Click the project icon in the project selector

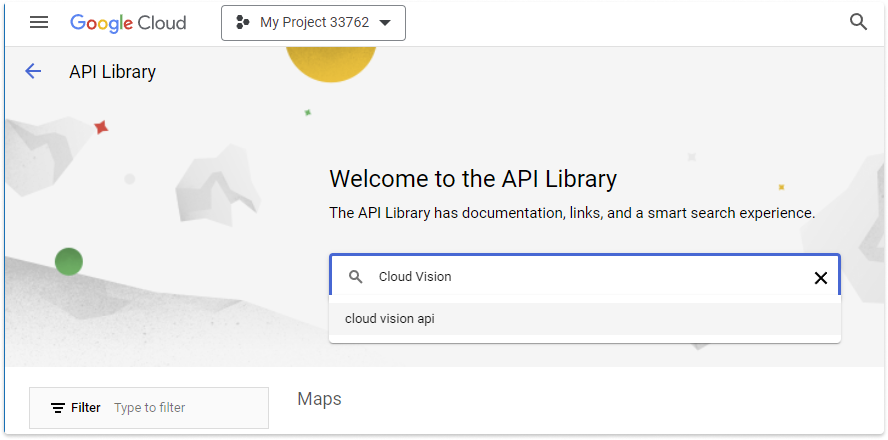[x=242, y=23]
